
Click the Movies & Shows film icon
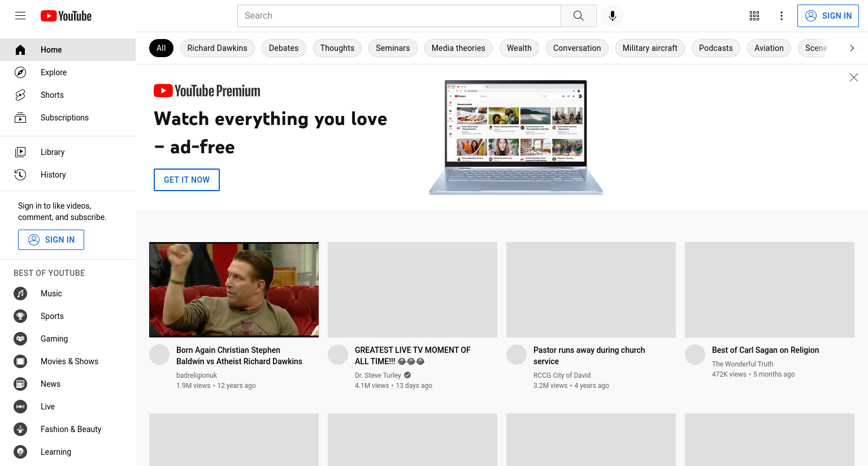(20, 361)
